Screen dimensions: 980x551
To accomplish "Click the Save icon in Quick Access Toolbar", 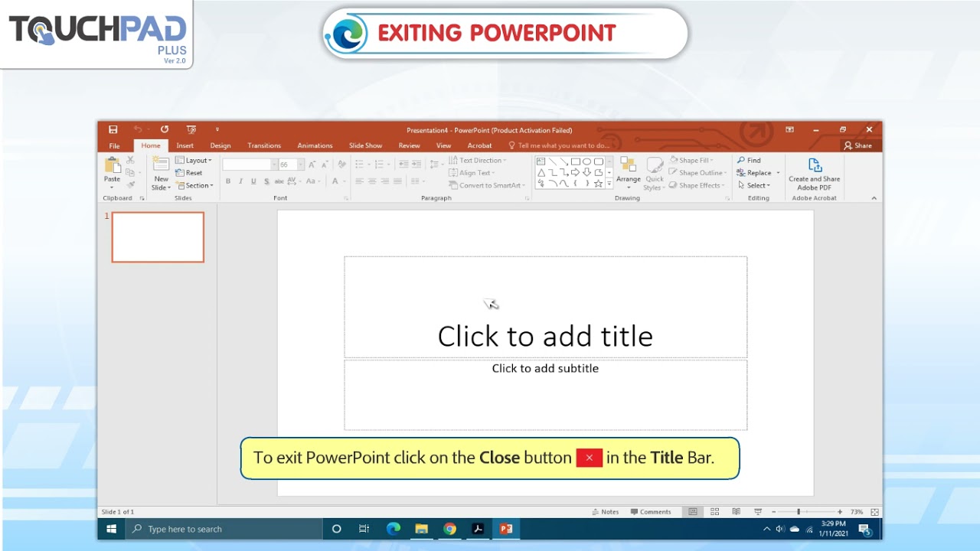I will [x=113, y=129].
